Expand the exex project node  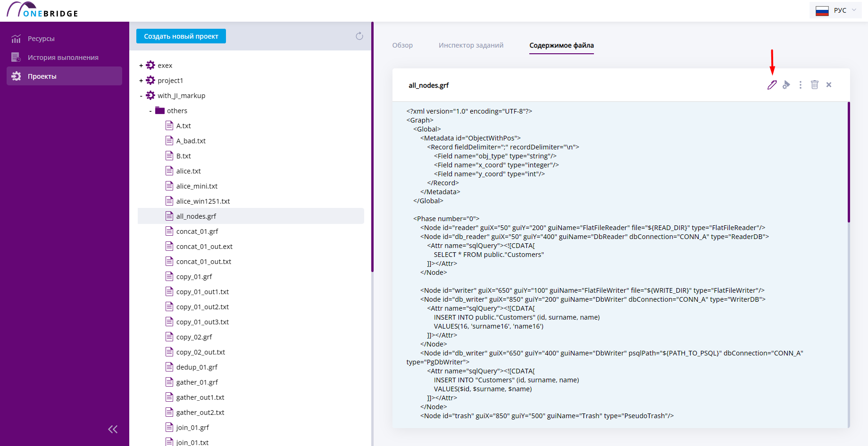point(141,66)
